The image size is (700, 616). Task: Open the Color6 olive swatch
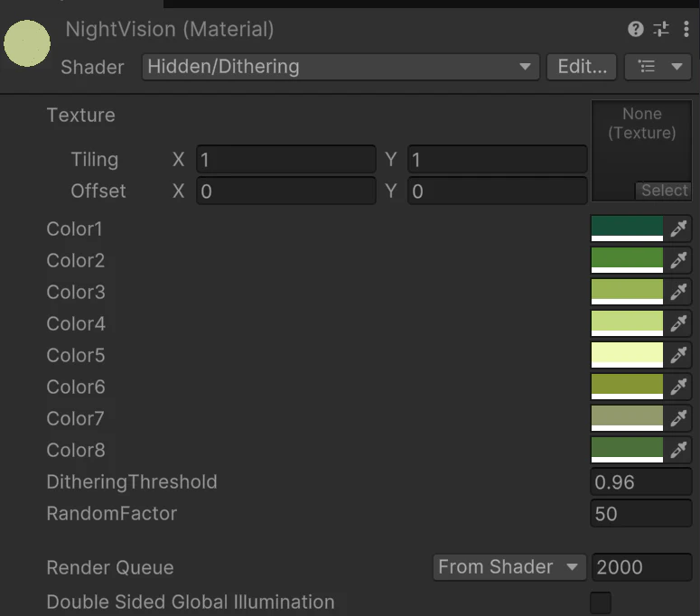point(627,387)
